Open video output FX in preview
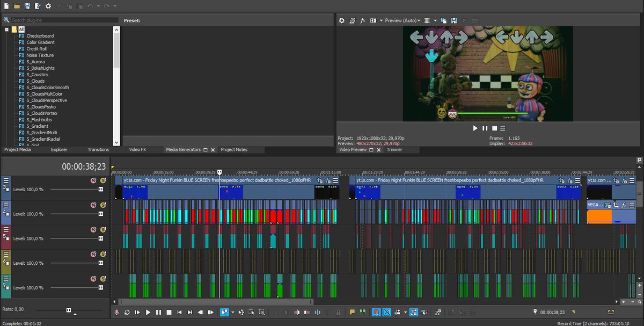The height and width of the screenshot is (326, 644). [363, 20]
